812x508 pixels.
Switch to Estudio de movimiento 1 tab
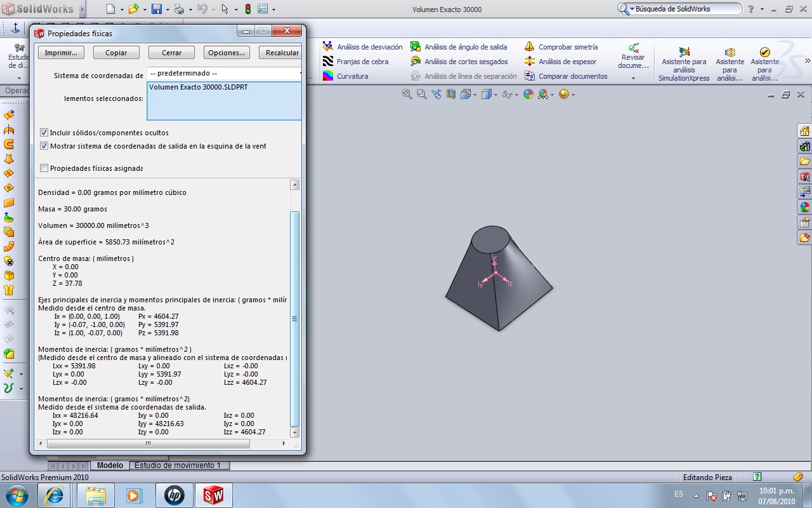[x=178, y=465]
